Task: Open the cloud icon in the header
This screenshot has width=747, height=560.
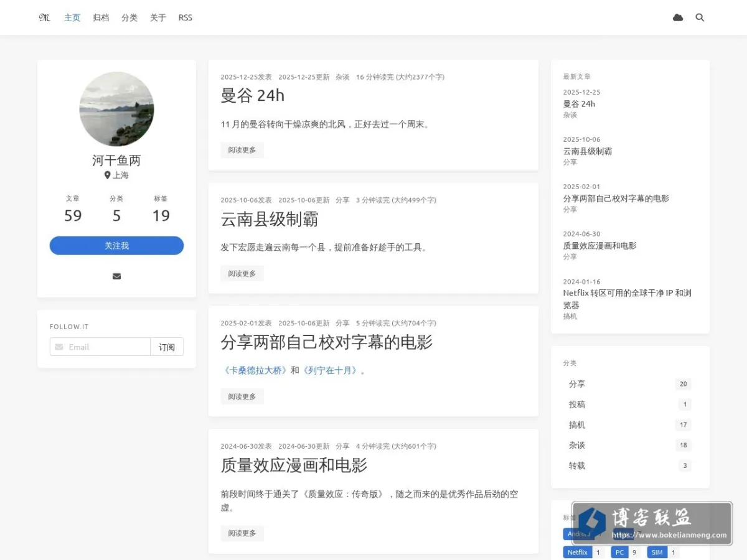Action: (x=678, y=17)
